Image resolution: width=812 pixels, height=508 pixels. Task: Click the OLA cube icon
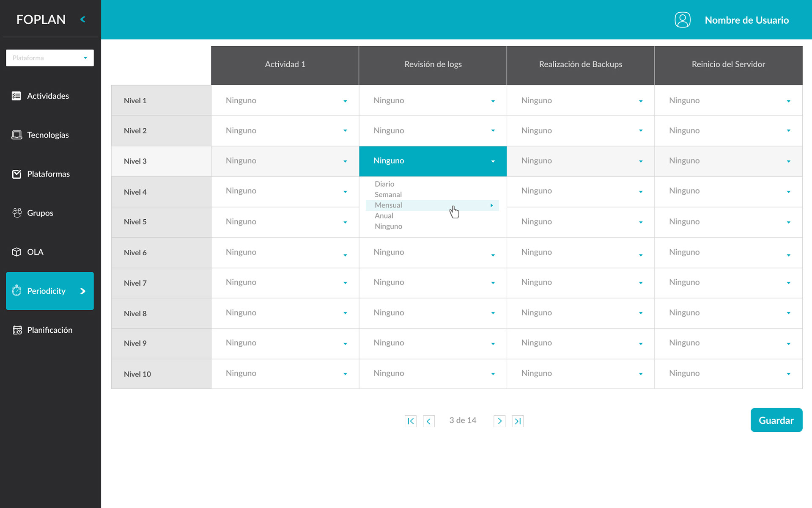[x=16, y=252]
